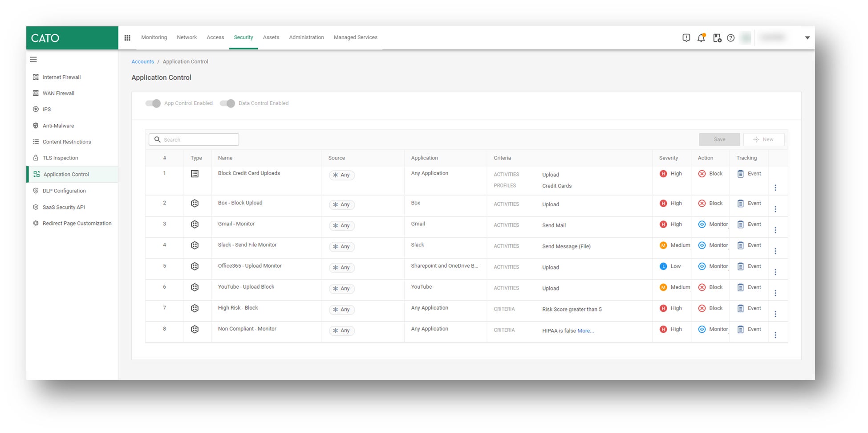Click the Anti-Malware shield icon
The height and width of the screenshot is (433, 868).
click(x=36, y=126)
